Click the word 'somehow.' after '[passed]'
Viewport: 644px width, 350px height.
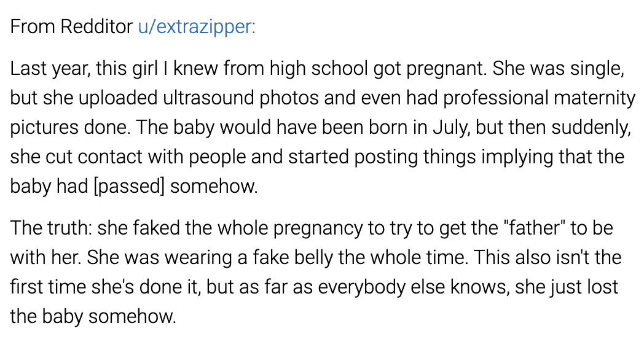click(214, 186)
